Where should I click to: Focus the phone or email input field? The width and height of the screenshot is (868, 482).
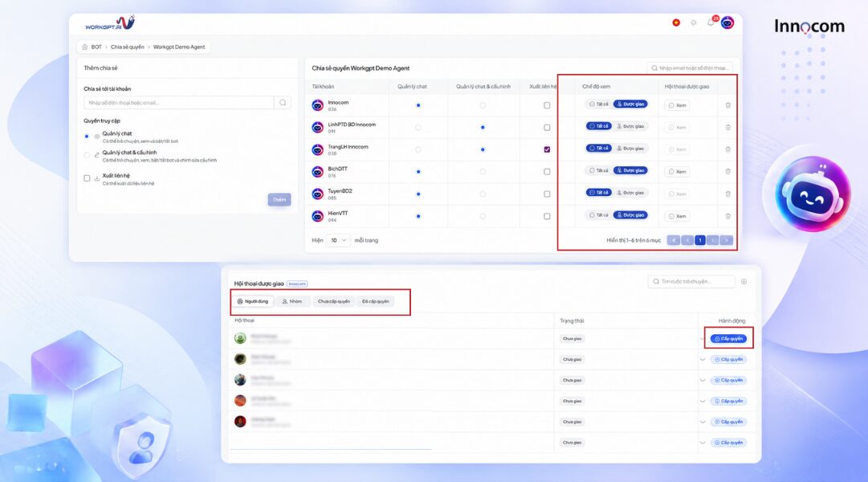[179, 103]
